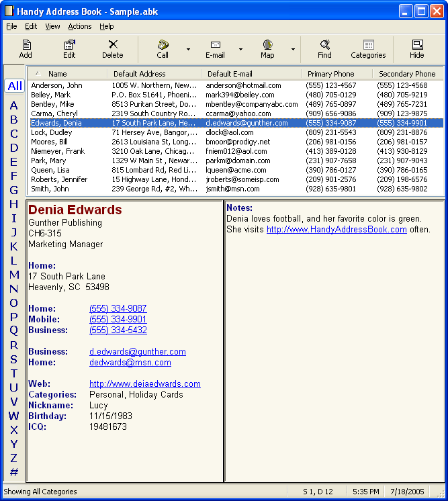Click business phone link (555) 334-5432
The height and width of the screenshot is (501, 448).
click(x=118, y=330)
